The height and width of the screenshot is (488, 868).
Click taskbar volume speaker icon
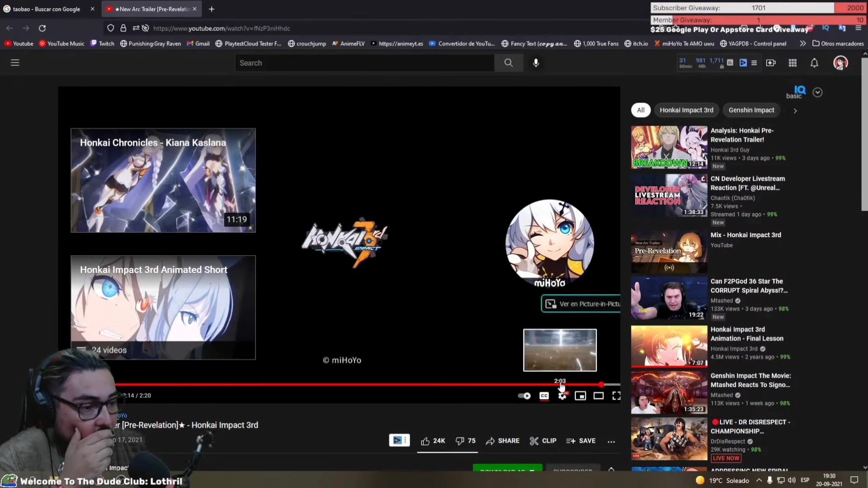(x=792, y=480)
